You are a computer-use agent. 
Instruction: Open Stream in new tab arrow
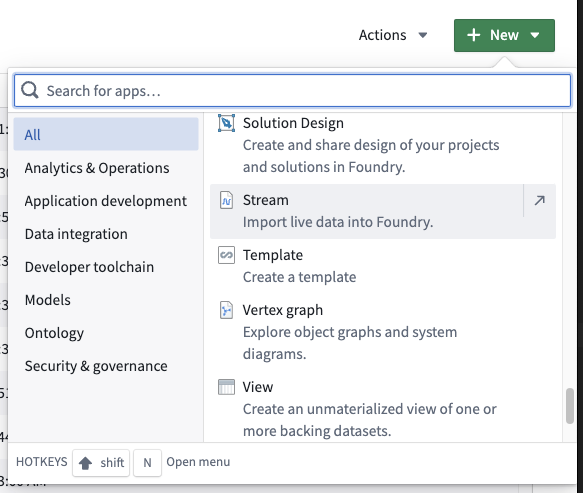click(x=539, y=201)
